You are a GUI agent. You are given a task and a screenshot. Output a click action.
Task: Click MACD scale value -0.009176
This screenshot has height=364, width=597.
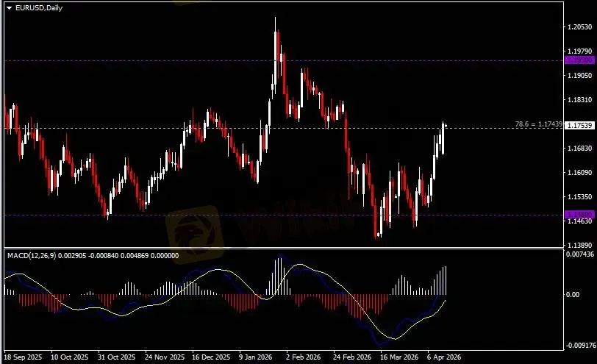click(x=581, y=346)
